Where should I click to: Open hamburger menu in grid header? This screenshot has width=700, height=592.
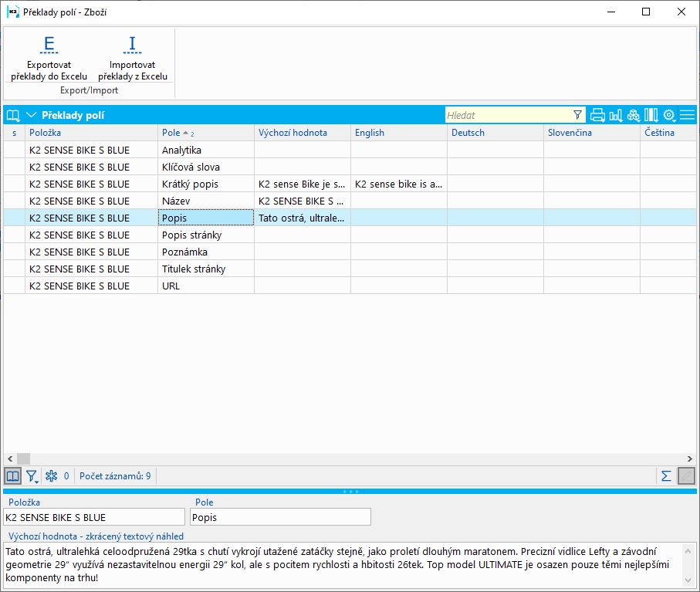pyautogui.click(x=687, y=115)
